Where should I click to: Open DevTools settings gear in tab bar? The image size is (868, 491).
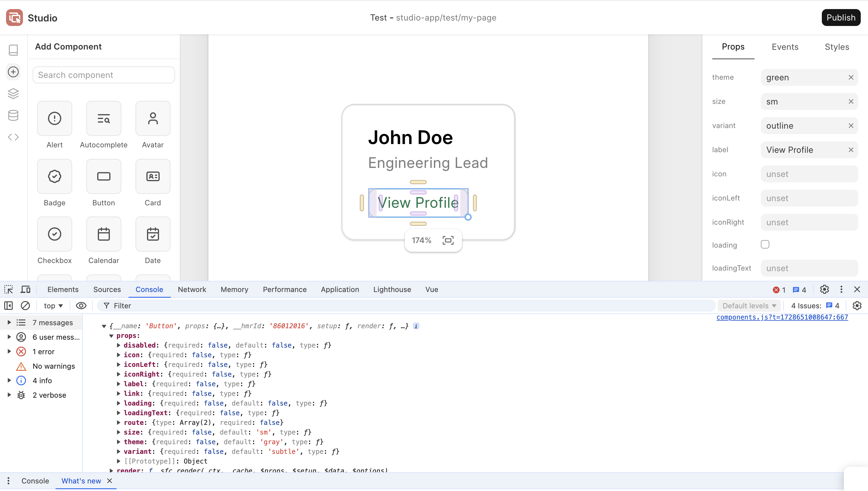tap(824, 289)
